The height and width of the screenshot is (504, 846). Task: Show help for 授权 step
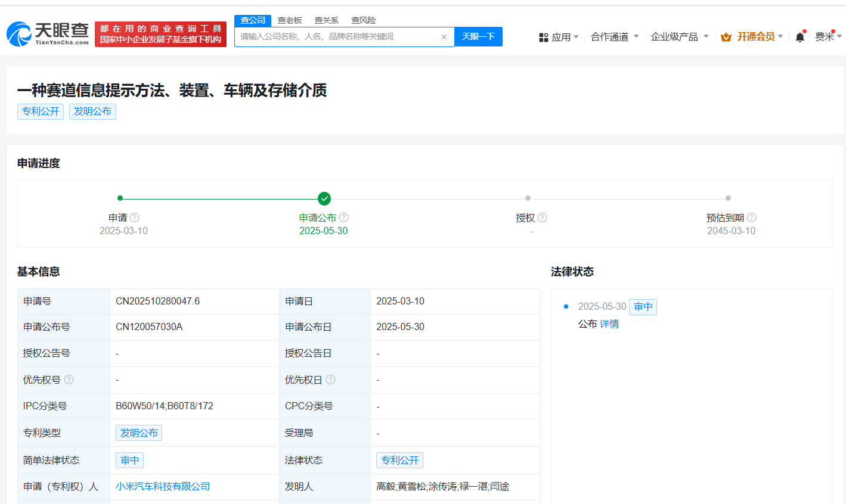(543, 217)
